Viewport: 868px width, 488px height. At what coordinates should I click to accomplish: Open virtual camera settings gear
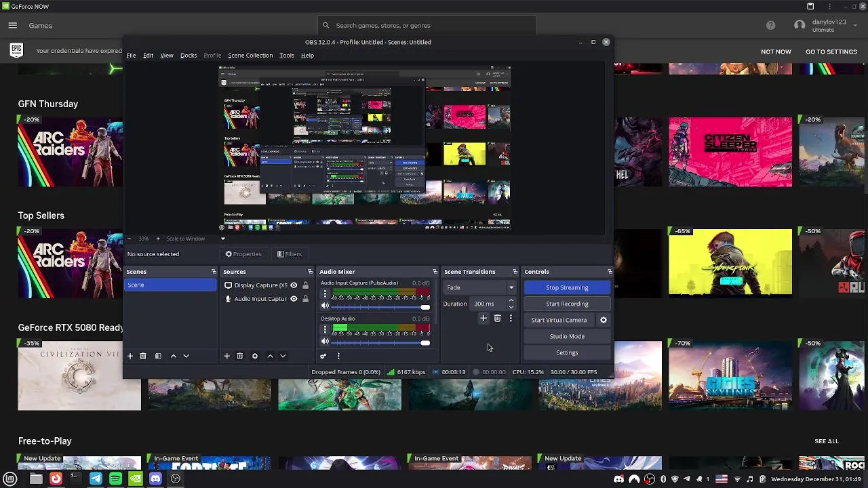click(x=604, y=320)
